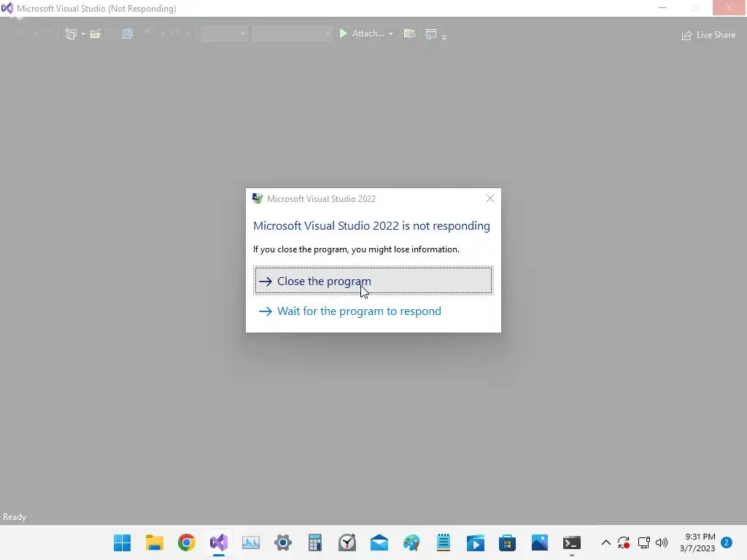The width and height of the screenshot is (747, 560).
Task: Click the Visual Studio taskbar icon
Action: click(219, 542)
